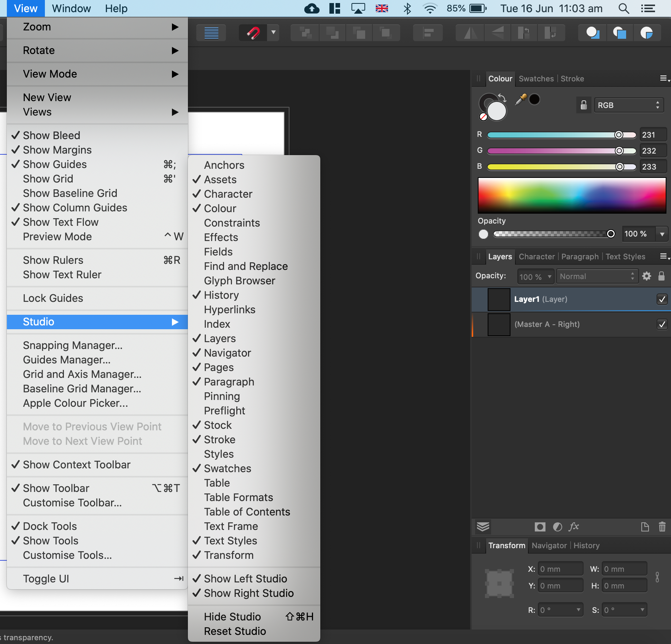The image size is (671, 644).
Task: Click Reset Studio menu entry
Action: point(235,631)
